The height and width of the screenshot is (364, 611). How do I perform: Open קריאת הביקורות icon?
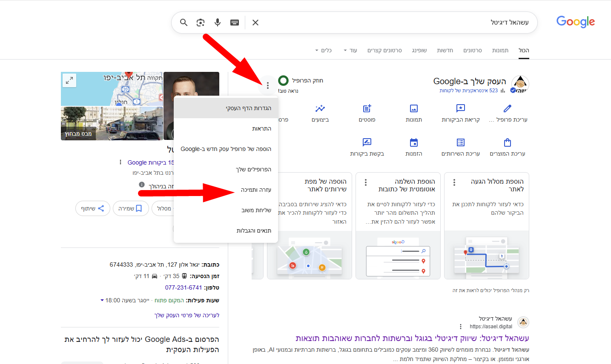[x=461, y=108]
